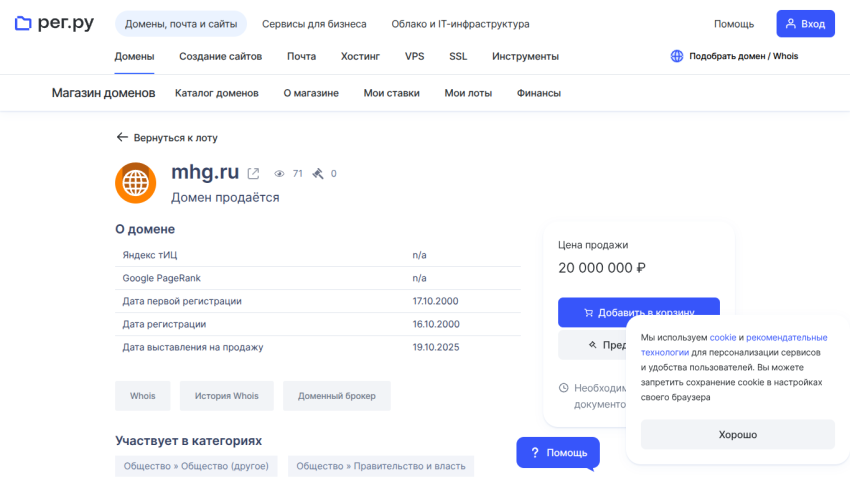The width and height of the screenshot is (850, 478).
Task: Open Мои лоты page
Action: 468,93
